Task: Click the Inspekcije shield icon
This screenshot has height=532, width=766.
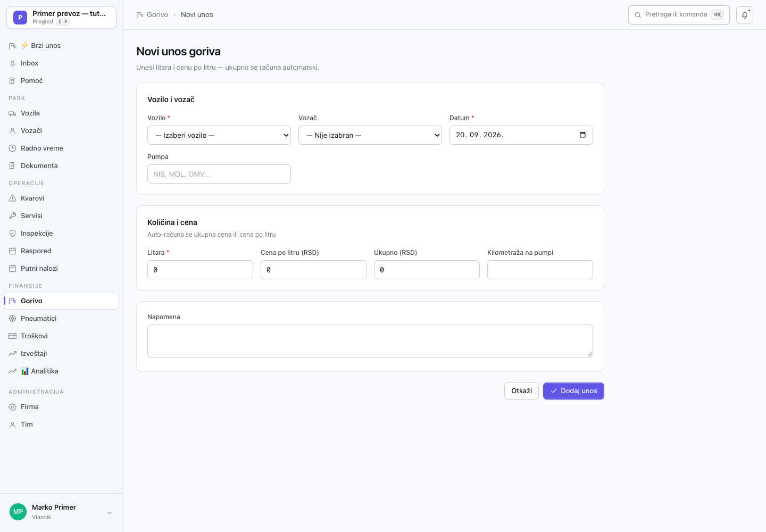Action: [12, 234]
